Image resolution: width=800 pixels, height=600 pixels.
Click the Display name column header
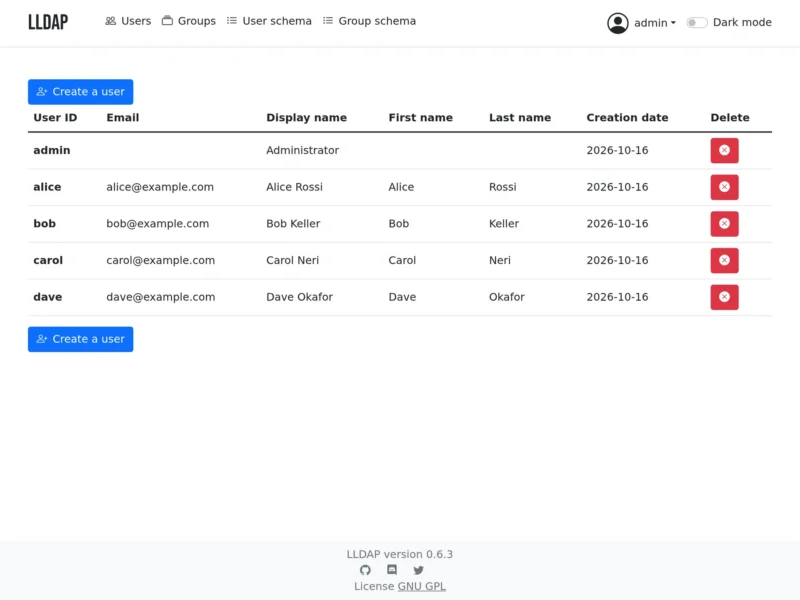point(306,118)
